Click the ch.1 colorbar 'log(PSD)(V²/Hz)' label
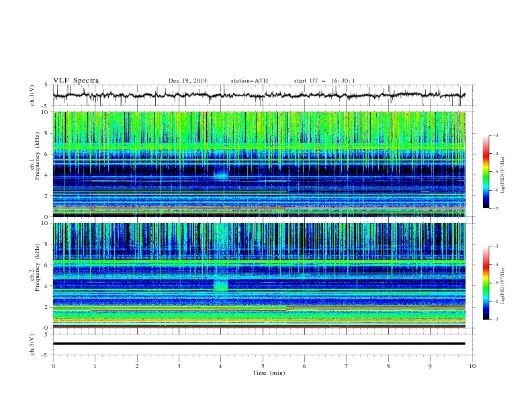 (502, 175)
